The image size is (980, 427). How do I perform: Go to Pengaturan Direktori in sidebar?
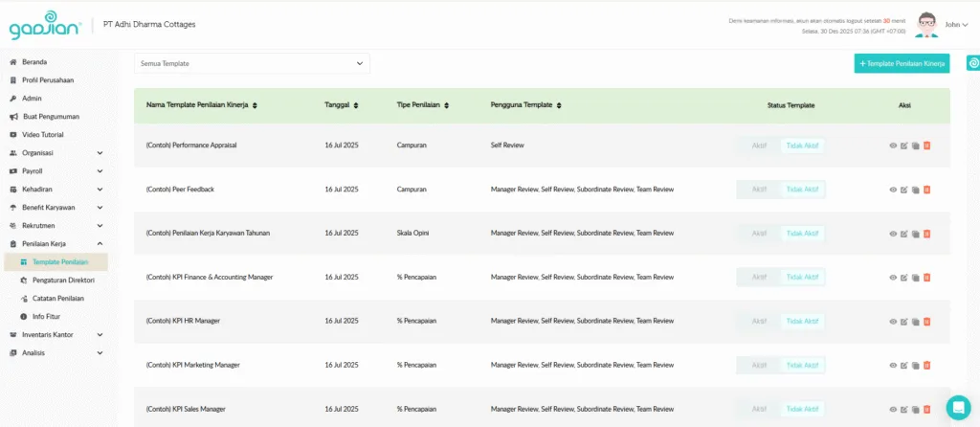(x=63, y=281)
